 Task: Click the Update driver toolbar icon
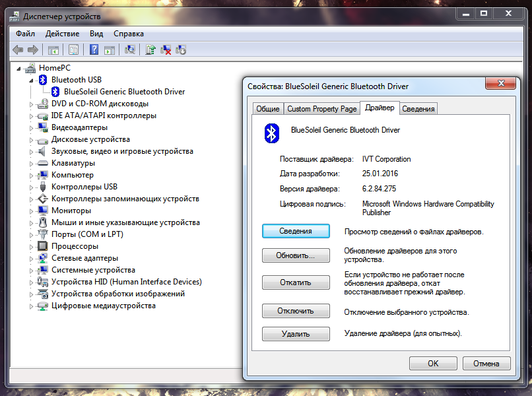click(x=150, y=49)
